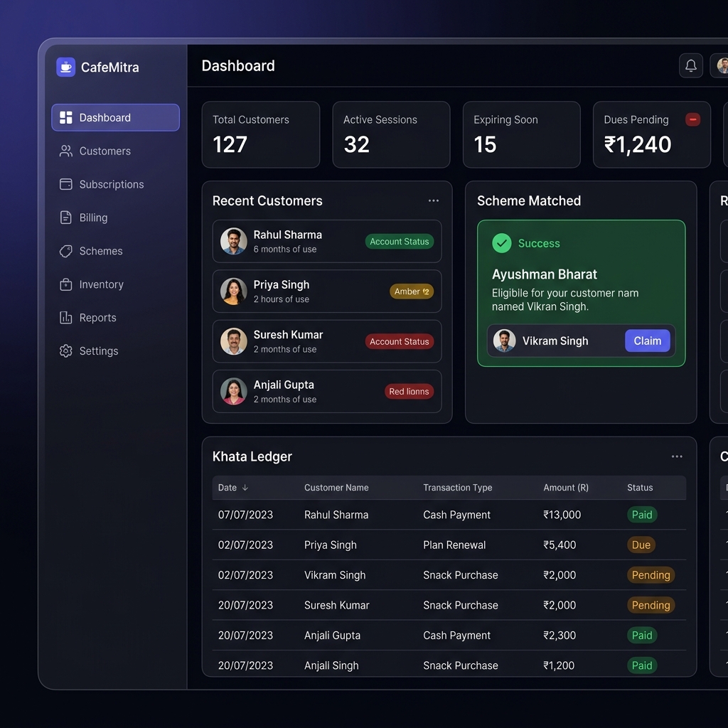Click the Plan Renewal transaction cell
Screen dimensions: 728x728
(x=454, y=545)
